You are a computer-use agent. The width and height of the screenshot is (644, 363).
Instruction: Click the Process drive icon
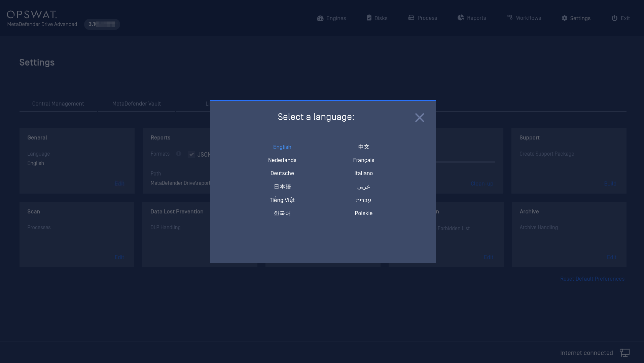(411, 17)
